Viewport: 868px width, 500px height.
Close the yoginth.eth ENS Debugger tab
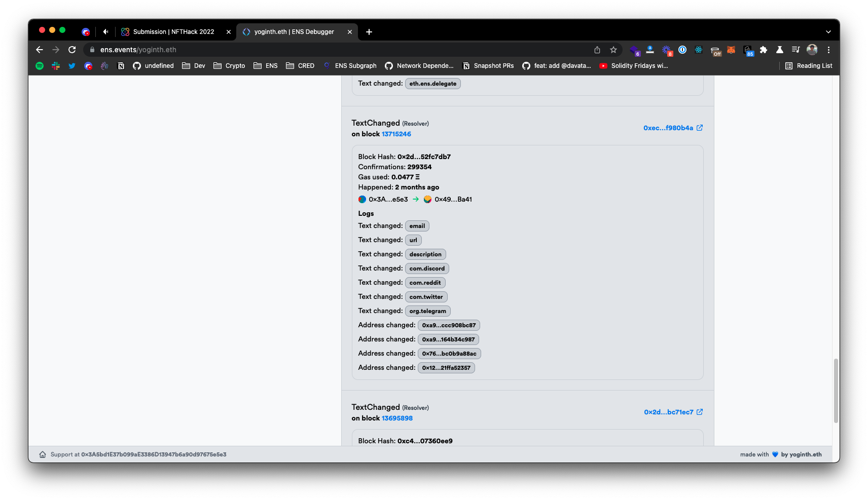pos(350,32)
